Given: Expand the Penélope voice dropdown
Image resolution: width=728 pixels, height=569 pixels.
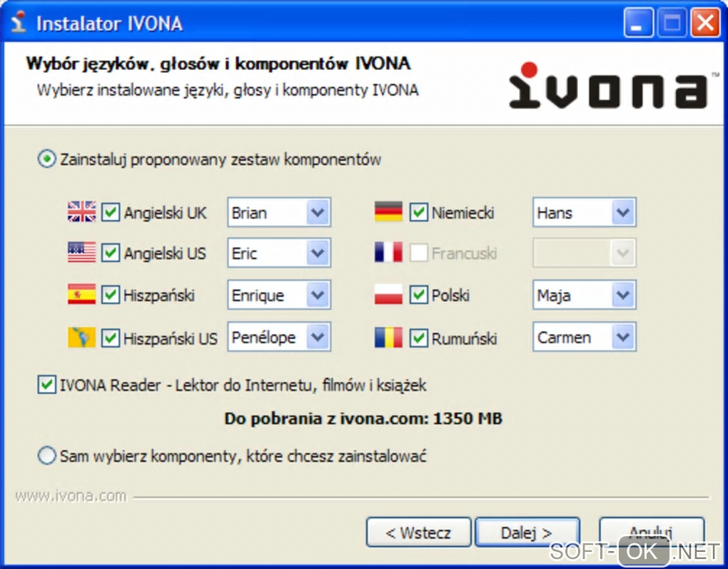Looking at the screenshot, I should click(x=279, y=337).
